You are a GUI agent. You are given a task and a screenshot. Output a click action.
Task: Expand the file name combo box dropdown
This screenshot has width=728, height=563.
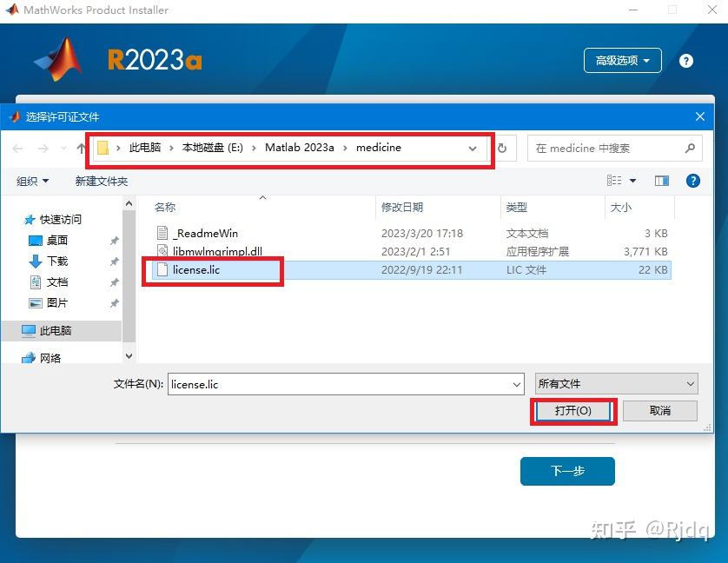point(517,383)
